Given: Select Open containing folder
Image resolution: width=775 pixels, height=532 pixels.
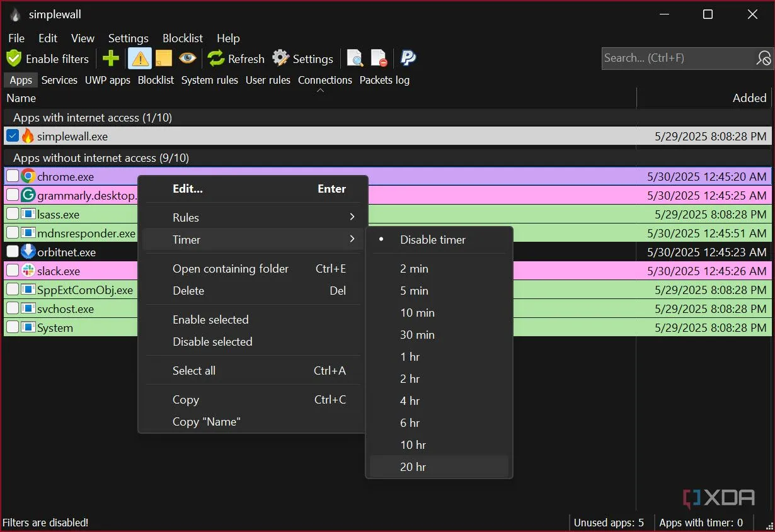Looking at the screenshot, I should [253, 269].
